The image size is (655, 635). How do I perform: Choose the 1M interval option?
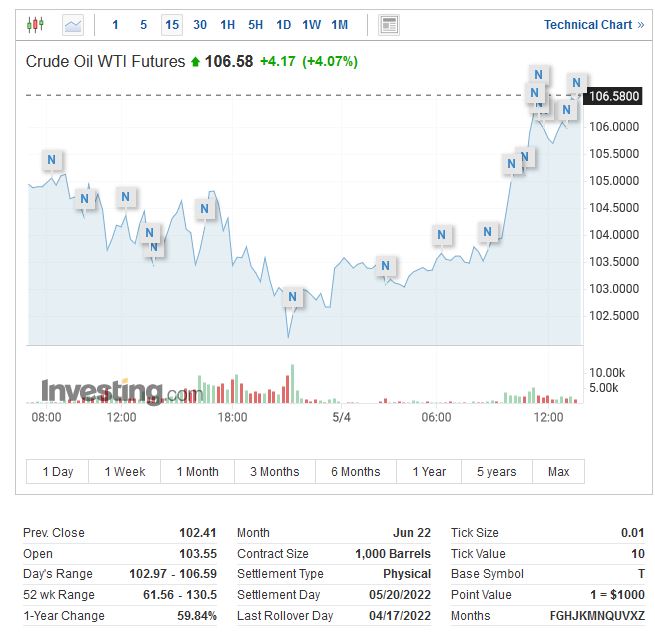tap(340, 24)
